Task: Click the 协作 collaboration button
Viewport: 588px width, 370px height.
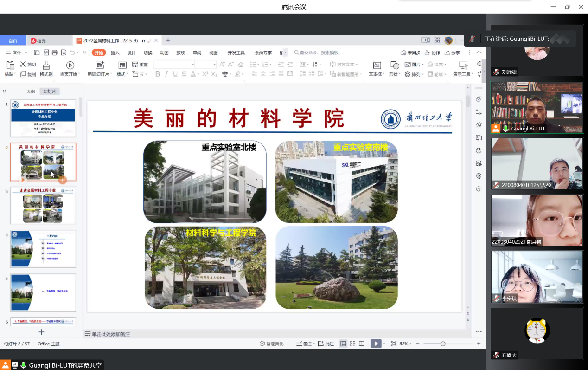Action: click(x=432, y=53)
